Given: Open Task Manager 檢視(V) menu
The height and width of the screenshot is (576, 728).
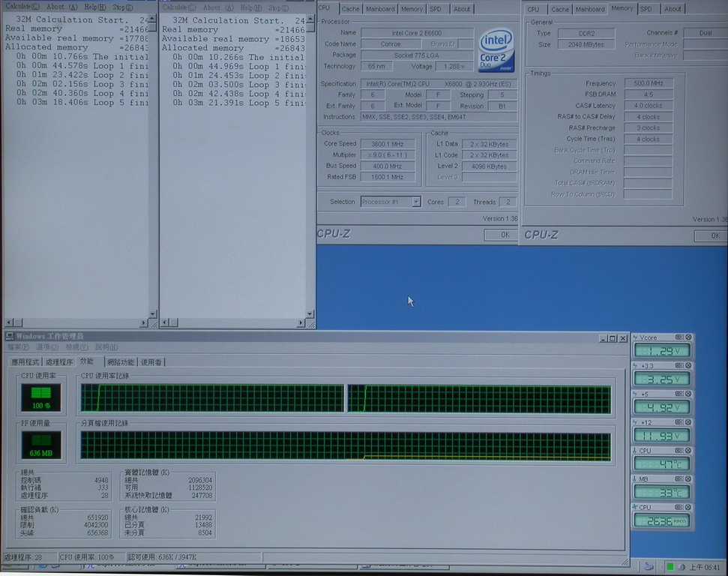Looking at the screenshot, I should pyautogui.click(x=77, y=347).
